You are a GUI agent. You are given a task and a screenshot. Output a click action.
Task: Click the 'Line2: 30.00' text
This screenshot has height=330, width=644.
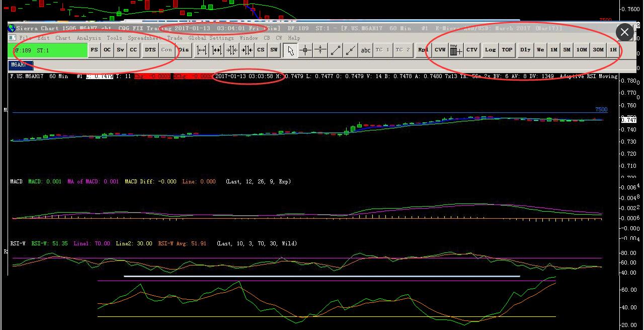coord(134,243)
